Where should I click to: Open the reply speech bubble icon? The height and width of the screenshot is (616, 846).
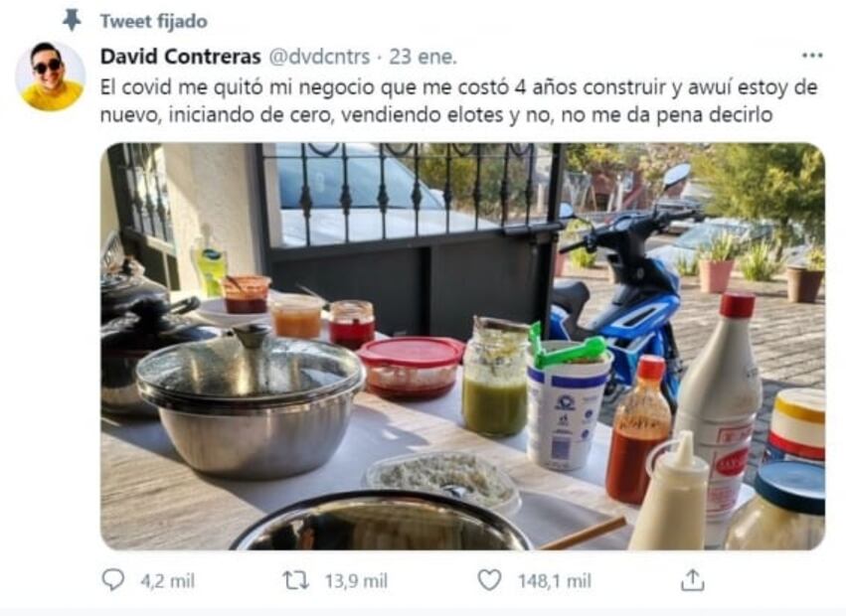[x=113, y=580]
